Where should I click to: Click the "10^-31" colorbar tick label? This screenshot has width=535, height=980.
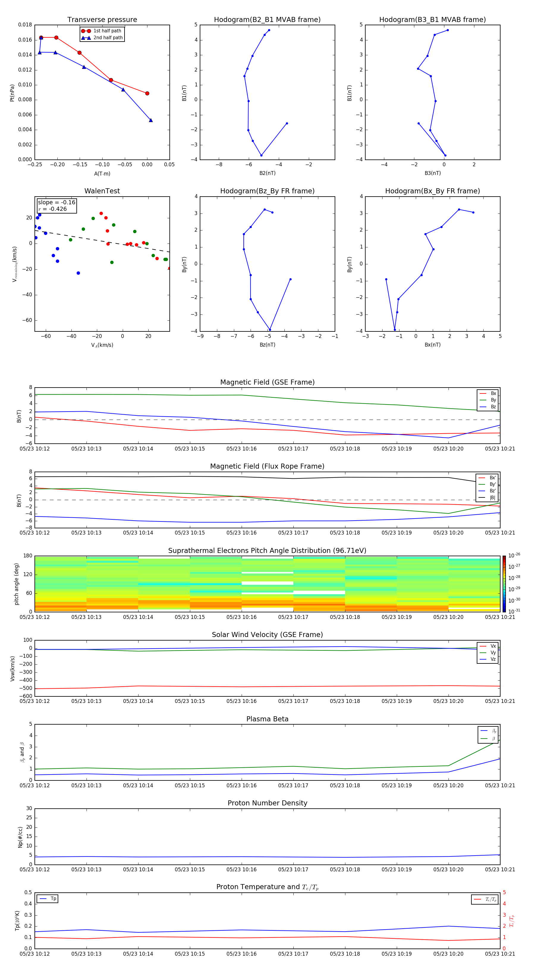pyautogui.click(x=514, y=611)
